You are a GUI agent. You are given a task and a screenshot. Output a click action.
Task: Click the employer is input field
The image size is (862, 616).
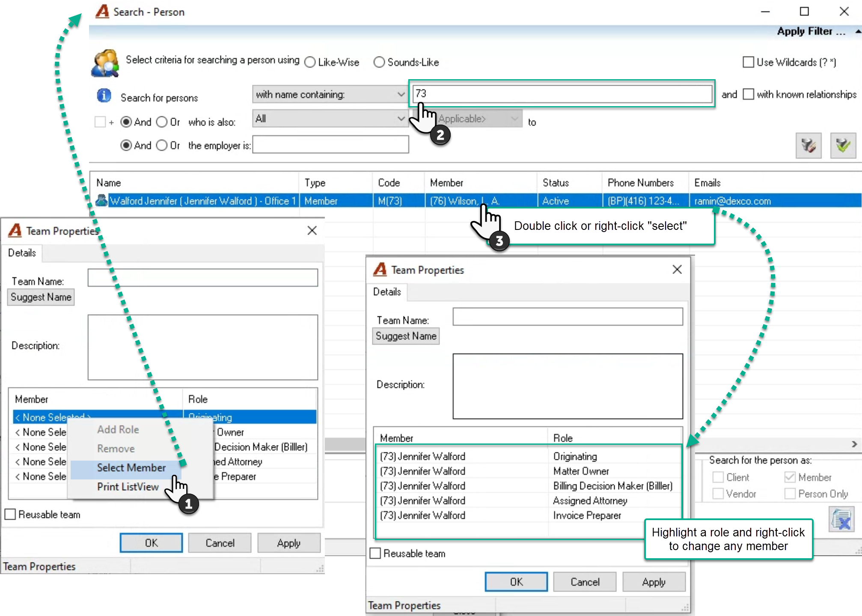point(330,145)
